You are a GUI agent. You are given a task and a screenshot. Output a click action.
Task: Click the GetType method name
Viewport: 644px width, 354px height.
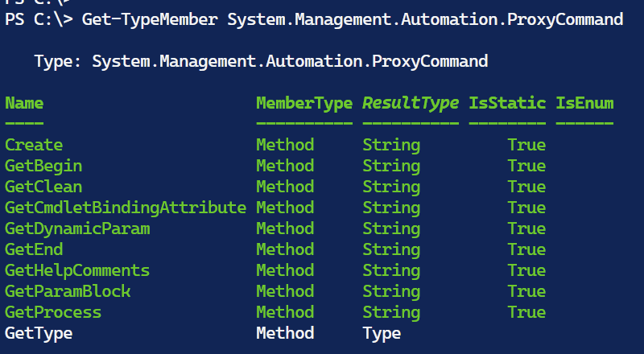(39, 333)
